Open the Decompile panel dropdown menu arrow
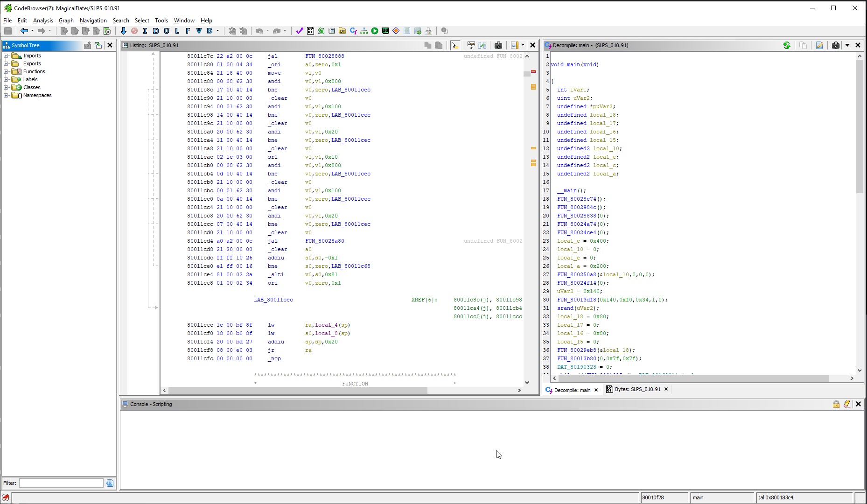Viewport: 867px width, 504px height. point(847,45)
